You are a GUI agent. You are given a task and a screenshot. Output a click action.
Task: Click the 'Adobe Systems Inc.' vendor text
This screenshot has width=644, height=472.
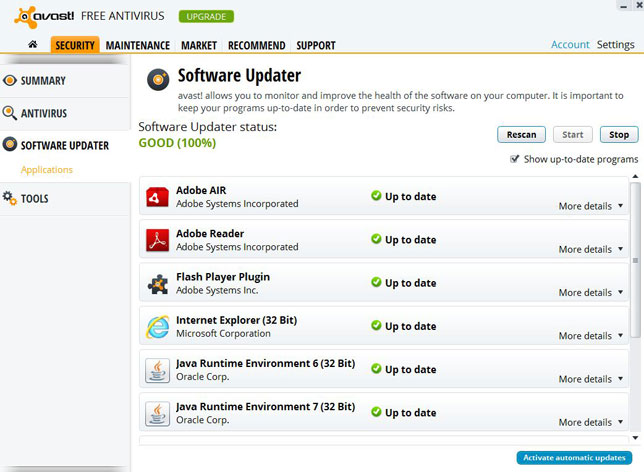click(217, 290)
